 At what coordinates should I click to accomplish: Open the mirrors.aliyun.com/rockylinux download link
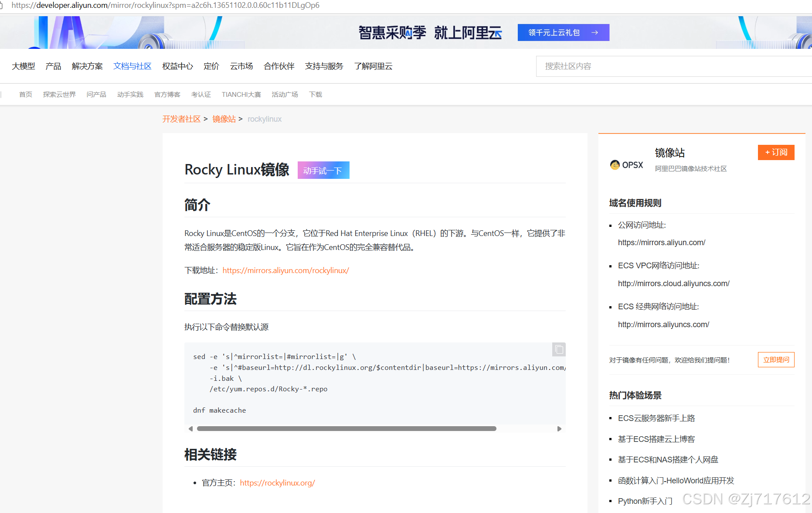tap(286, 270)
